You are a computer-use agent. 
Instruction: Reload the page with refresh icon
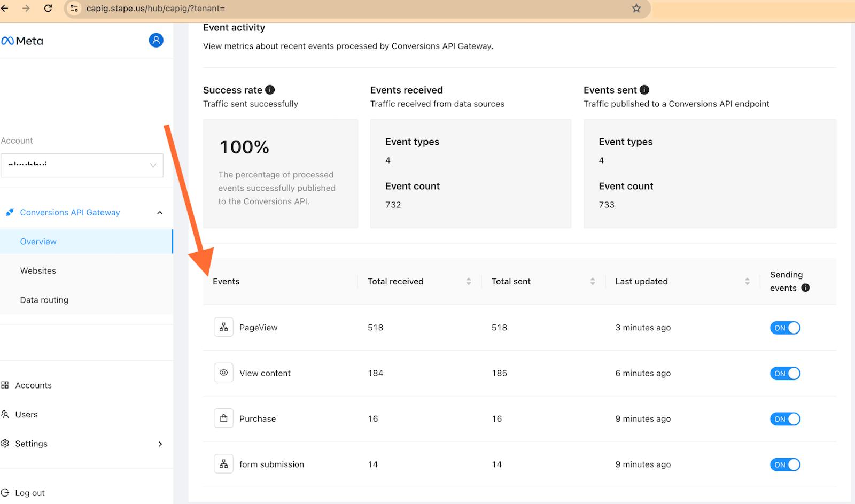pyautogui.click(x=48, y=9)
